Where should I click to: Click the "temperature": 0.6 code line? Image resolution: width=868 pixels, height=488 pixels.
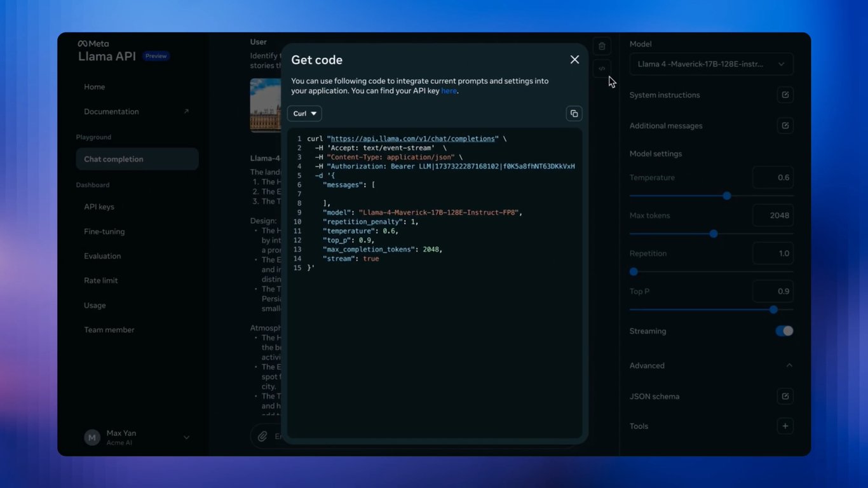click(x=360, y=231)
